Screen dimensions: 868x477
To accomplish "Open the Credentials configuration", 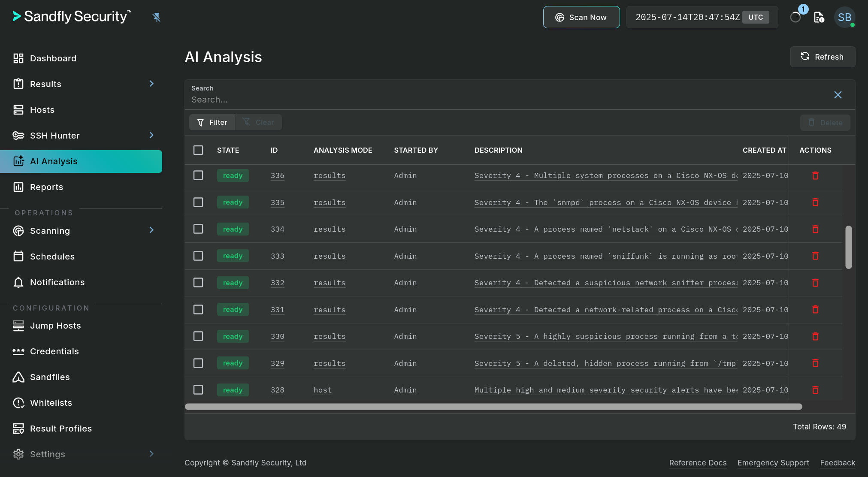I will click(81, 351).
